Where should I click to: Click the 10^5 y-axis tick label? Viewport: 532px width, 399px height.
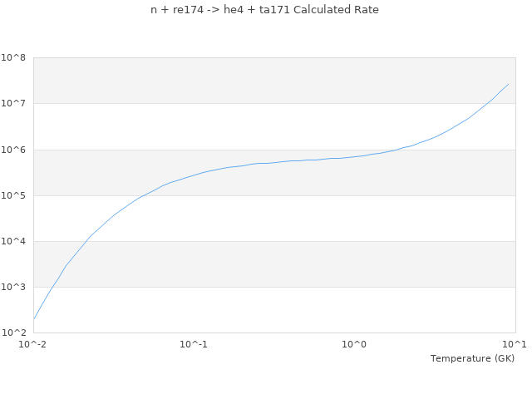coord(14,195)
